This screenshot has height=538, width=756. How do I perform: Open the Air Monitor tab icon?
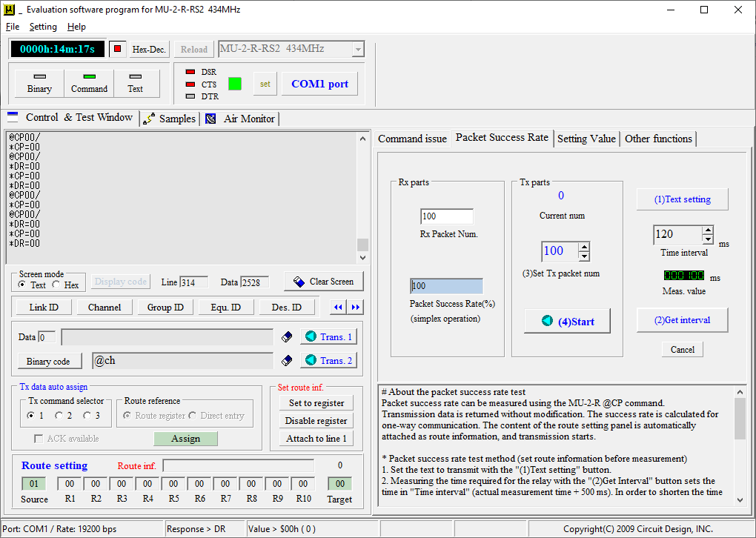click(210, 119)
